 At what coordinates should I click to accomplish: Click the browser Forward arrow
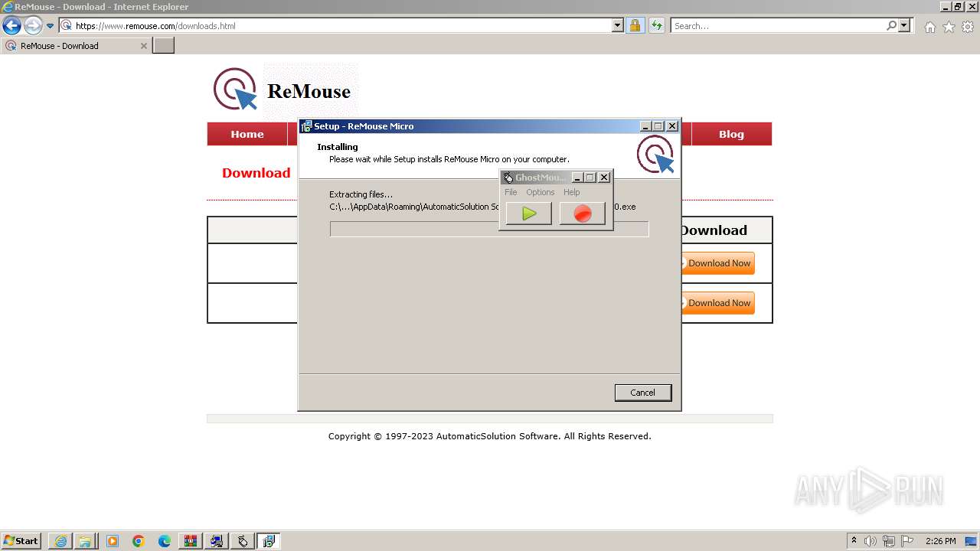point(32,26)
